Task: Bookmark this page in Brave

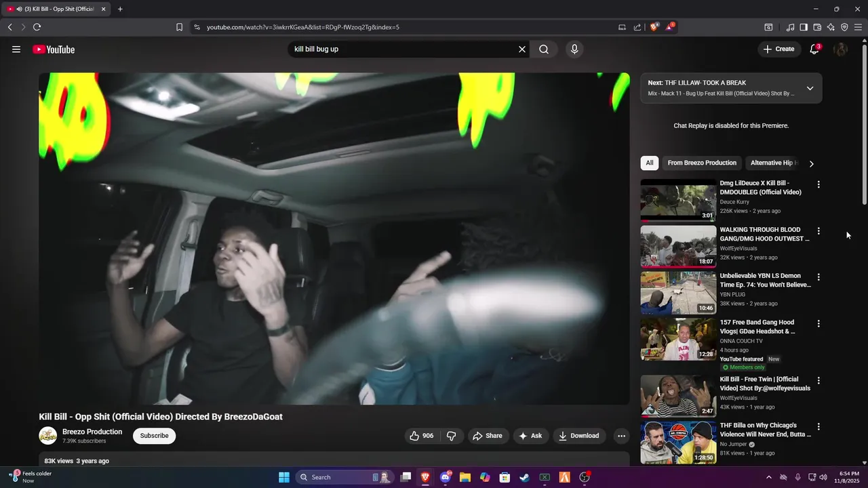Action: (x=179, y=27)
